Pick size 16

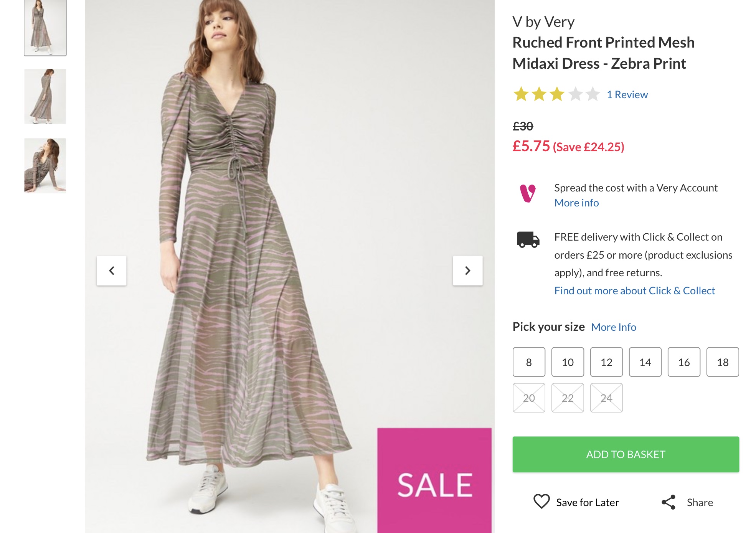click(x=684, y=362)
